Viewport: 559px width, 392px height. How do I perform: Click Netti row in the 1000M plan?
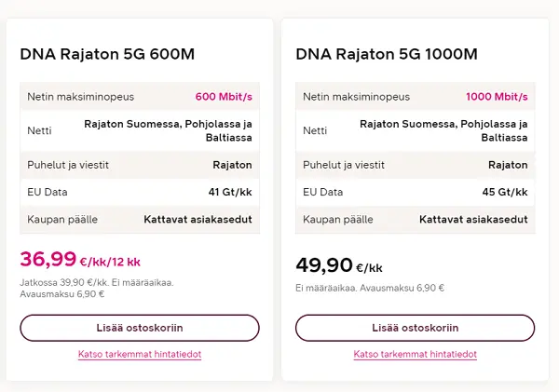click(x=415, y=130)
